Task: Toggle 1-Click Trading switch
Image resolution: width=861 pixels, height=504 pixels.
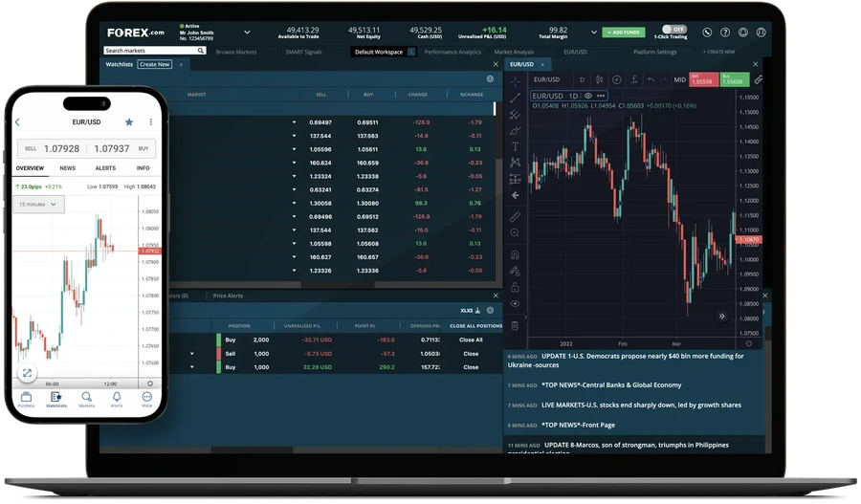Action: click(673, 29)
